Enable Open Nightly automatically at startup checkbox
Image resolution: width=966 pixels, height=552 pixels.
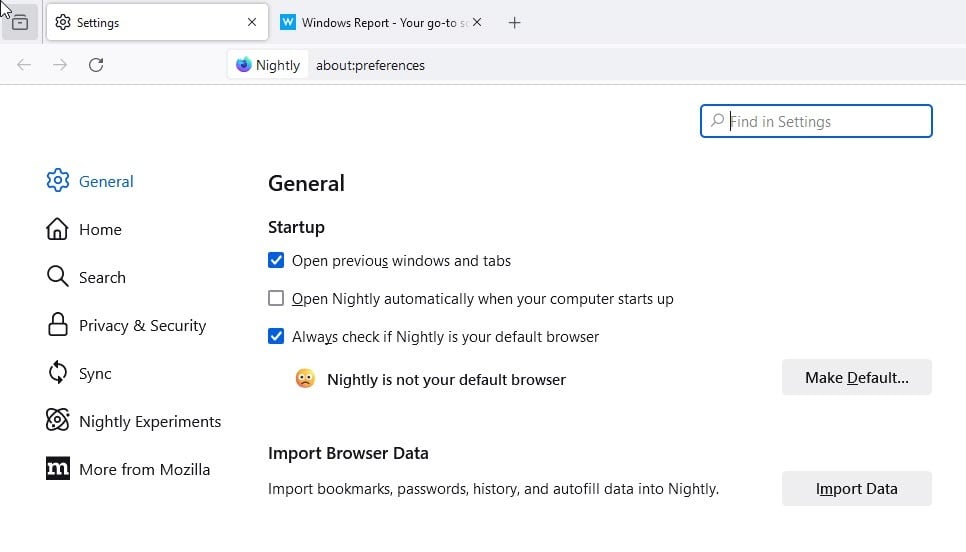point(276,298)
